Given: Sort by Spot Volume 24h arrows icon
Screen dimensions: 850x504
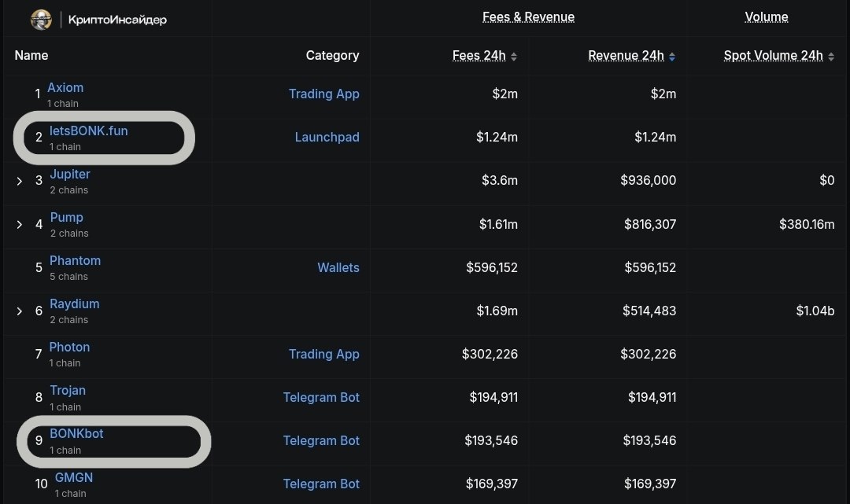Looking at the screenshot, I should point(831,57).
